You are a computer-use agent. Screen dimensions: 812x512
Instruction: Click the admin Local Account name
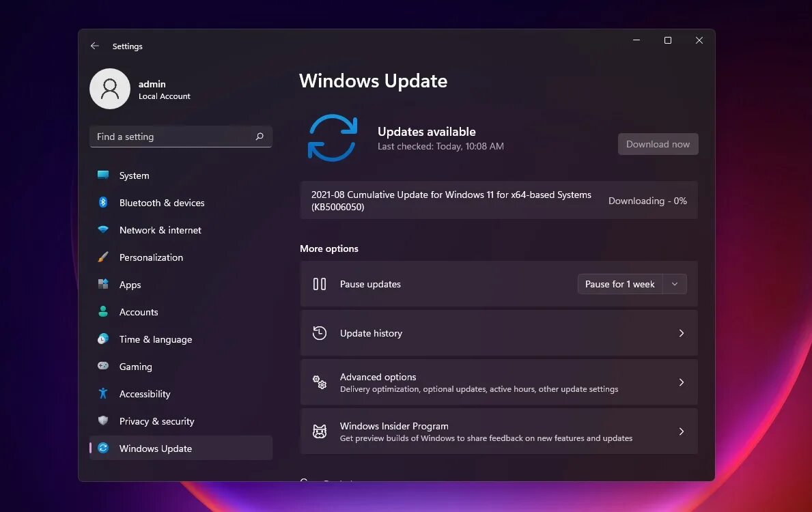tap(164, 89)
